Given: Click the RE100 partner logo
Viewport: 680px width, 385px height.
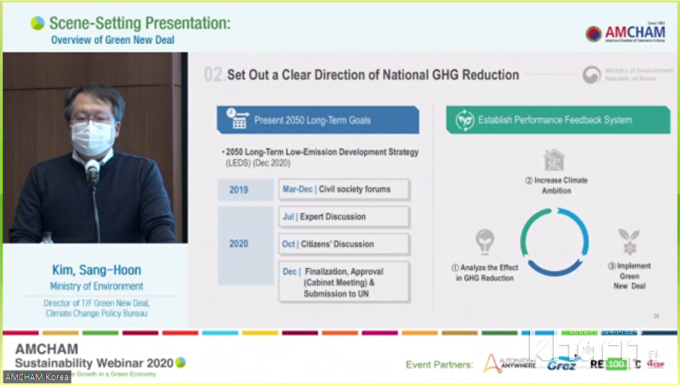Looking at the screenshot, I should (608, 364).
